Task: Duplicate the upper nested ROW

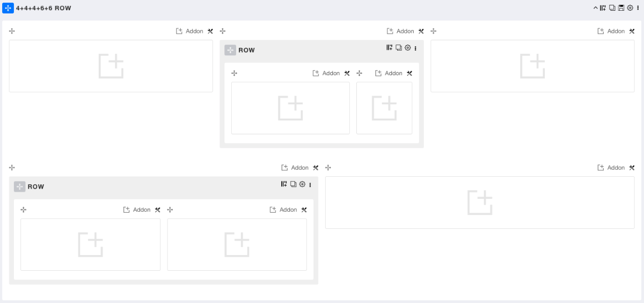Action: coord(399,48)
